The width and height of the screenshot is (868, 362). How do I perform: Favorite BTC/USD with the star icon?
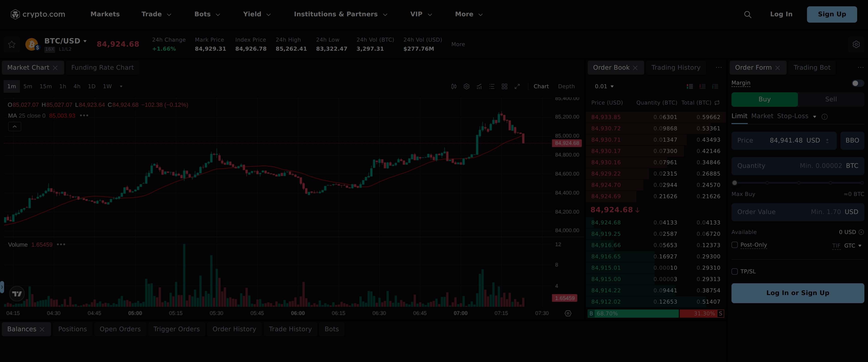[12, 44]
